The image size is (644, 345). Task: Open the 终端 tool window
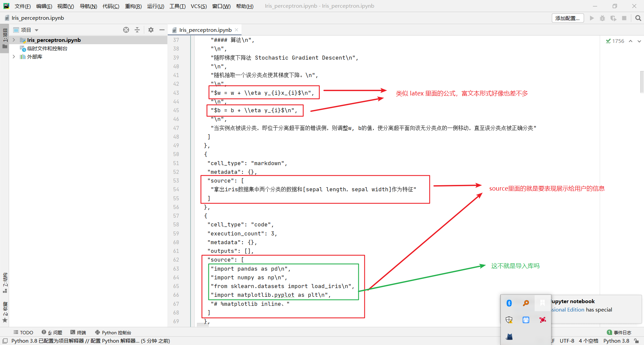78,332
